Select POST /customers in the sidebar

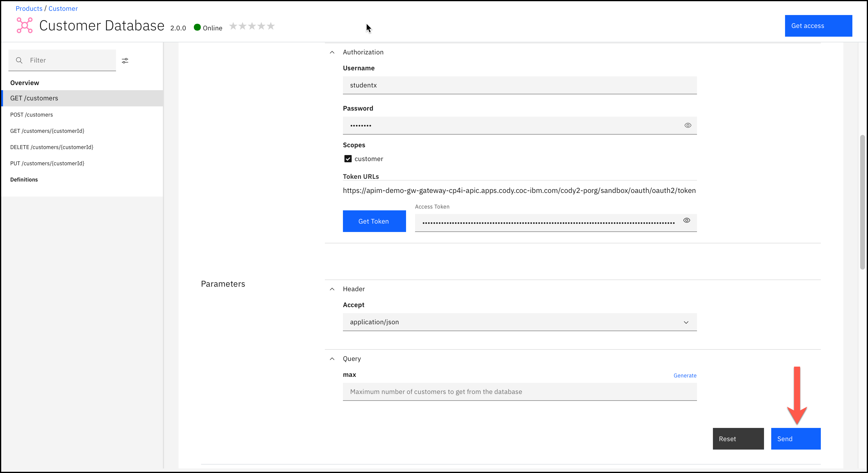coord(32,114)
